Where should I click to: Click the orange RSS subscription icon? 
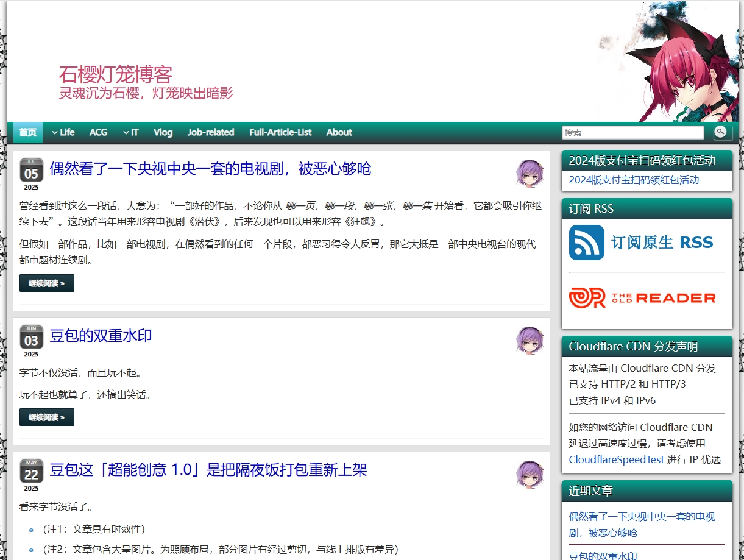586,242
